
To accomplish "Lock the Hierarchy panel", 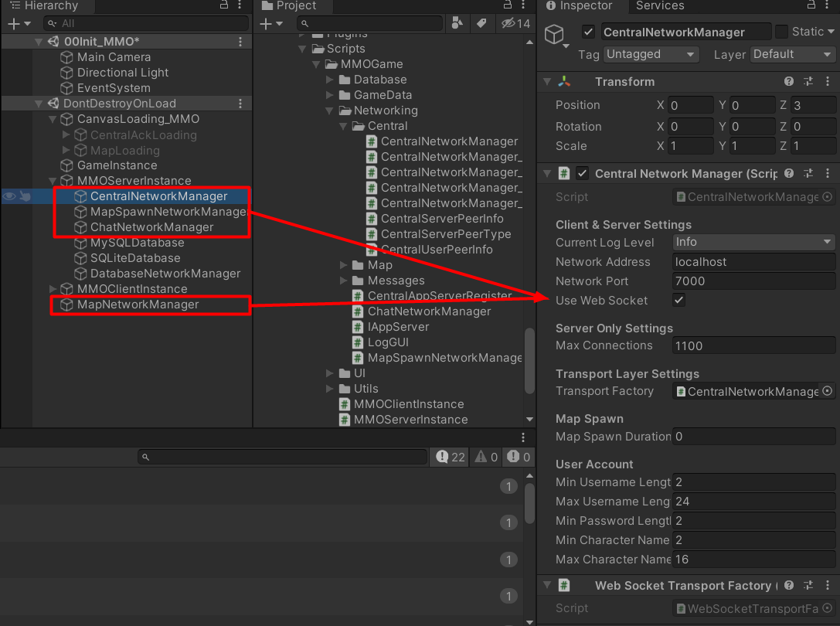I will 224,5.
